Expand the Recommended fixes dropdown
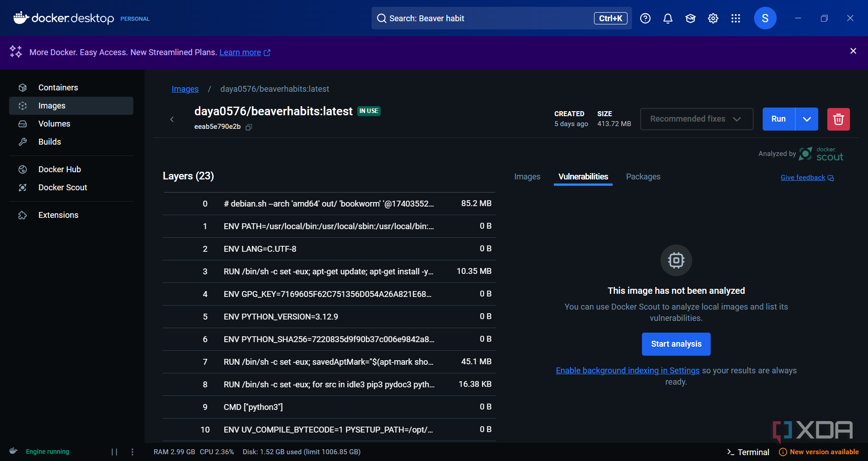868x461 pixels. [696, 119]
